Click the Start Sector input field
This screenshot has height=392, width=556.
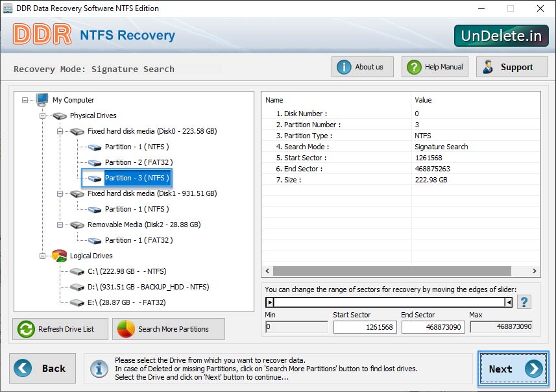tap(365, 327)
